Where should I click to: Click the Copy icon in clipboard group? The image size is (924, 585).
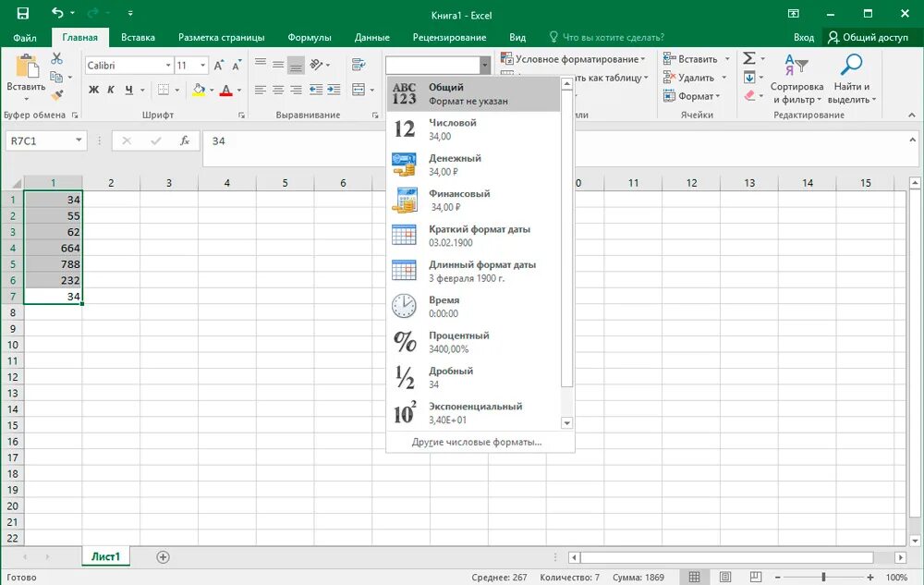(x=56, y=77)
